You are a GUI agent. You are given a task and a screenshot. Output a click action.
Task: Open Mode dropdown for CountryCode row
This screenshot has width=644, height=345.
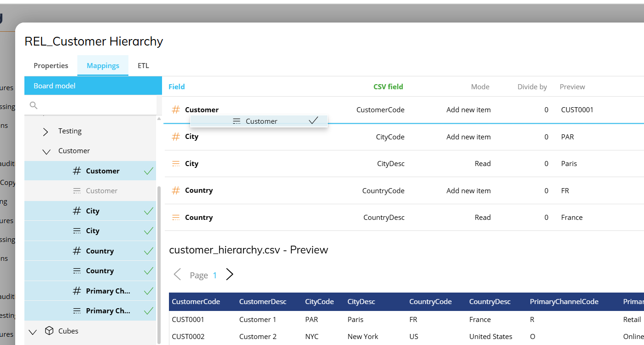pyautogui.click(x=469, y=190)
